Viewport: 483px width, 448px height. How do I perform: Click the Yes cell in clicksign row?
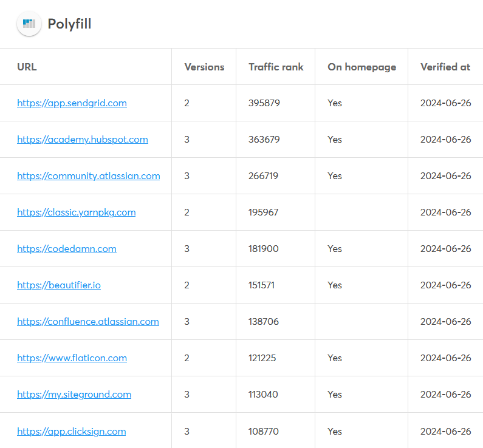(x=335, y=432)
